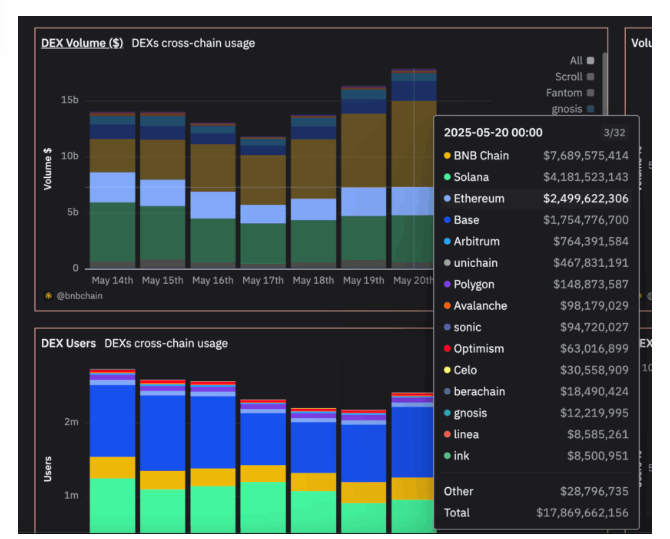The height and width of the screenshot is (539, 670).
Task: Click the DEX Users chart title
Action: click(x=68, y=343)
